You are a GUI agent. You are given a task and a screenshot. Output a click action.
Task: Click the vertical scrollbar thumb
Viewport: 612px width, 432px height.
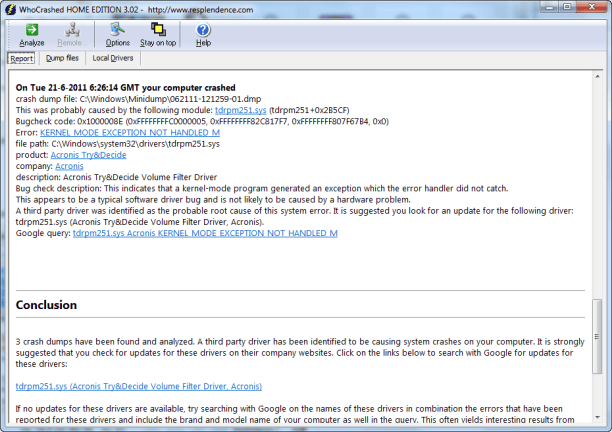(597, 336)
